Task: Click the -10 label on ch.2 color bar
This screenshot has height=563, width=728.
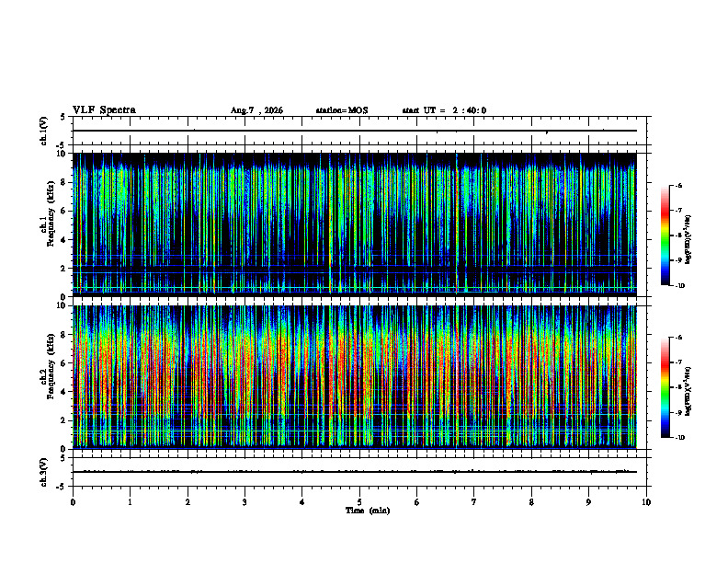Action: tap(679, 438)
